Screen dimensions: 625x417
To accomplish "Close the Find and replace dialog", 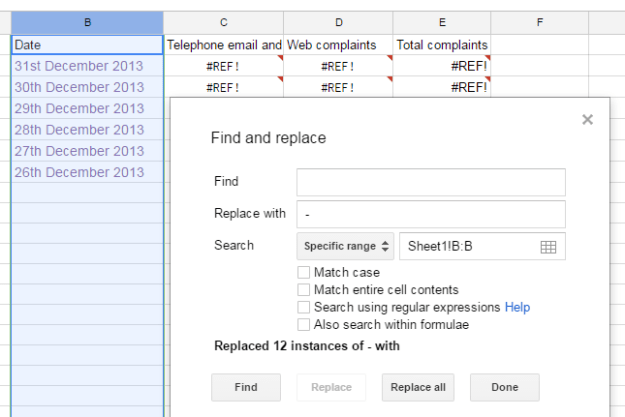I will [x=587, y=120].
